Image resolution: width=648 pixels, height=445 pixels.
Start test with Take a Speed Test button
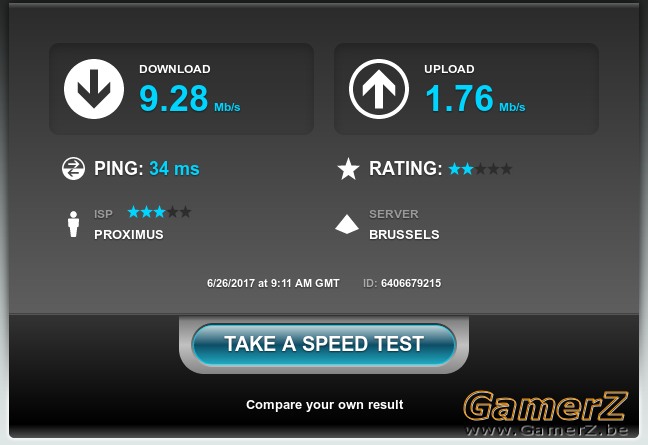pyautogui.click(x=324, y=344)
